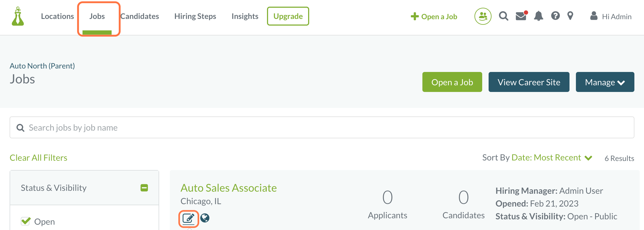Expand the Manage dropdown button
Viewport: 644px width, 230px height.
pyautogui.click(x=605, y=82)
